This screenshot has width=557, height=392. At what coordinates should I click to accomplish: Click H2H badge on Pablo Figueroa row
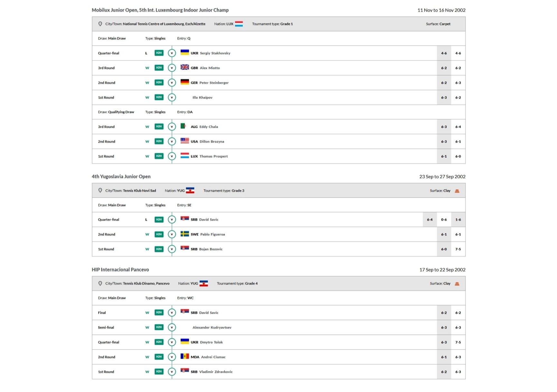click(x=159, y=234)
